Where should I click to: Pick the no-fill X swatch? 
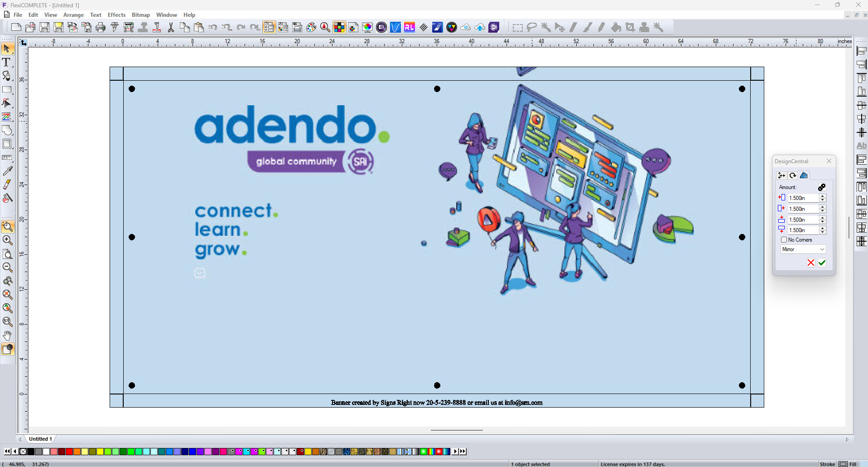(23, 451)
